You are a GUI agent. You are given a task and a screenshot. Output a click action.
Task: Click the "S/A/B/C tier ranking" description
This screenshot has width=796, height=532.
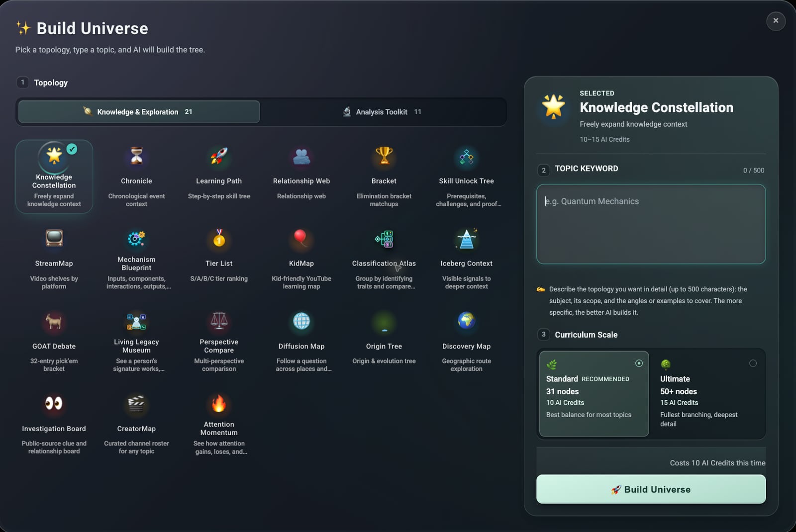219,278
